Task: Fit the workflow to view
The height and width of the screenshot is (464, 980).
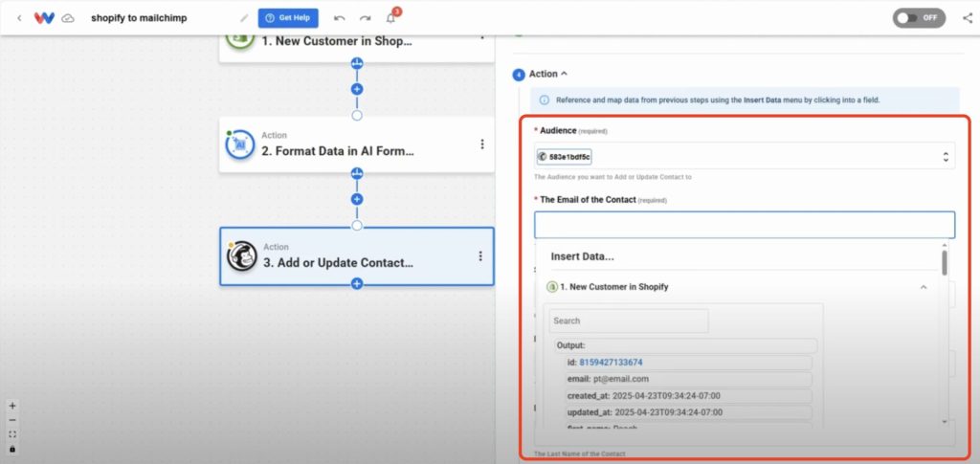Action: (12, 434)
